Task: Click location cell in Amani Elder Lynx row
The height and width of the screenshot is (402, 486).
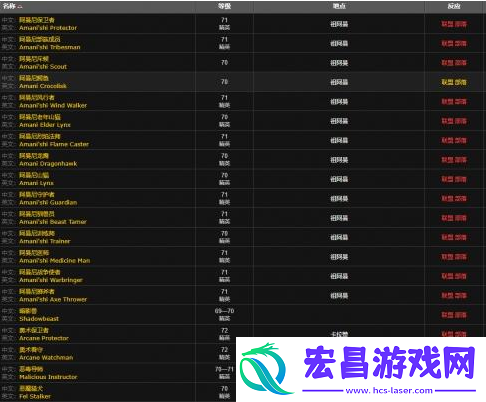Action: click(339, 121)
